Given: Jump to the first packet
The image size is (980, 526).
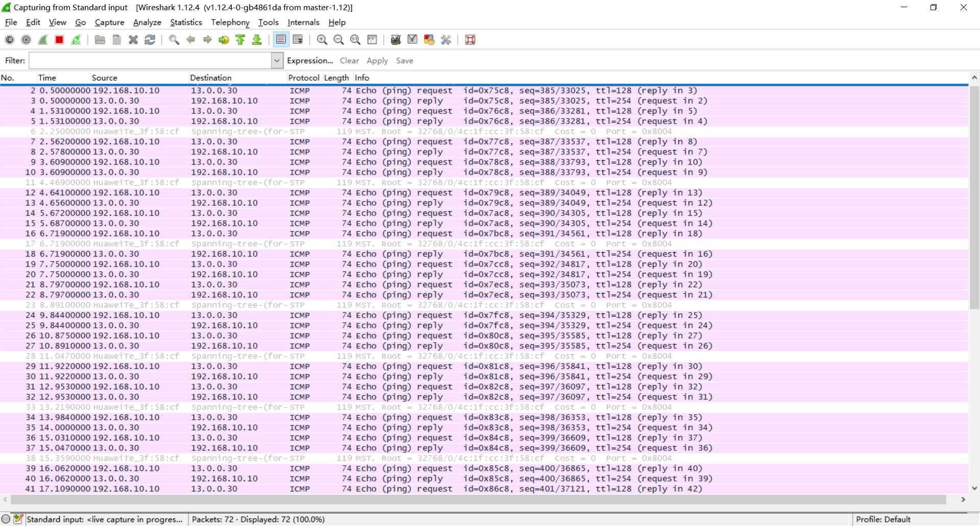Looking at the screenshot, I should point(240,40).
